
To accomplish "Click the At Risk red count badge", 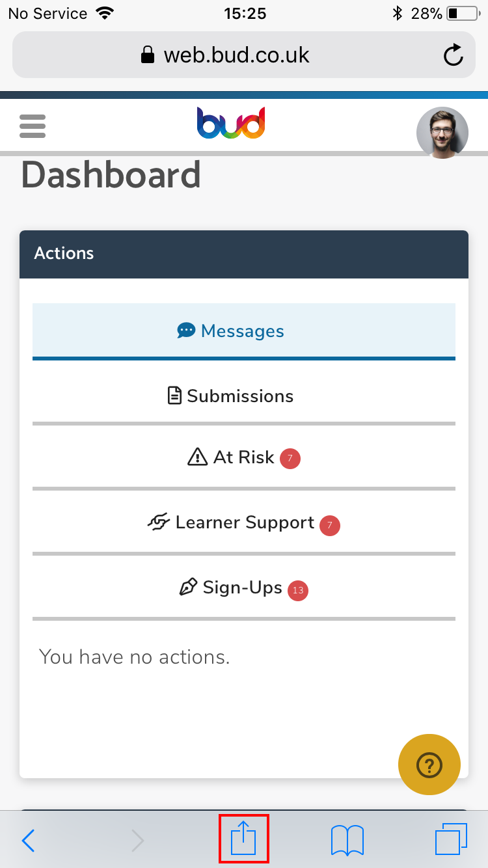I will [290, 459].
